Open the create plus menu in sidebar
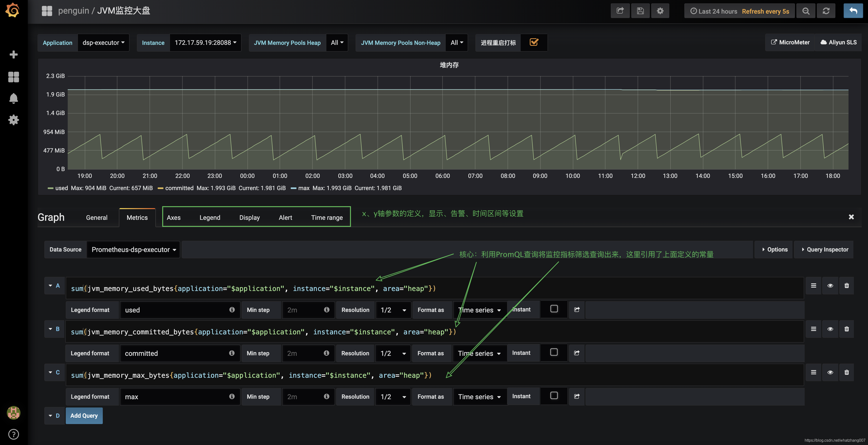The image size is (868, 445). [13, 55]
